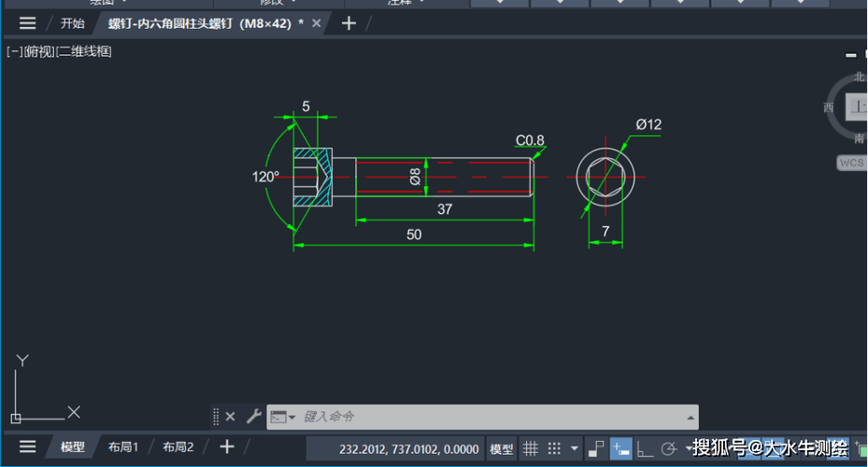The height and width of the screenshot is (467, 868).
Task: Close the command line window
Action: (x=231, y=417)
